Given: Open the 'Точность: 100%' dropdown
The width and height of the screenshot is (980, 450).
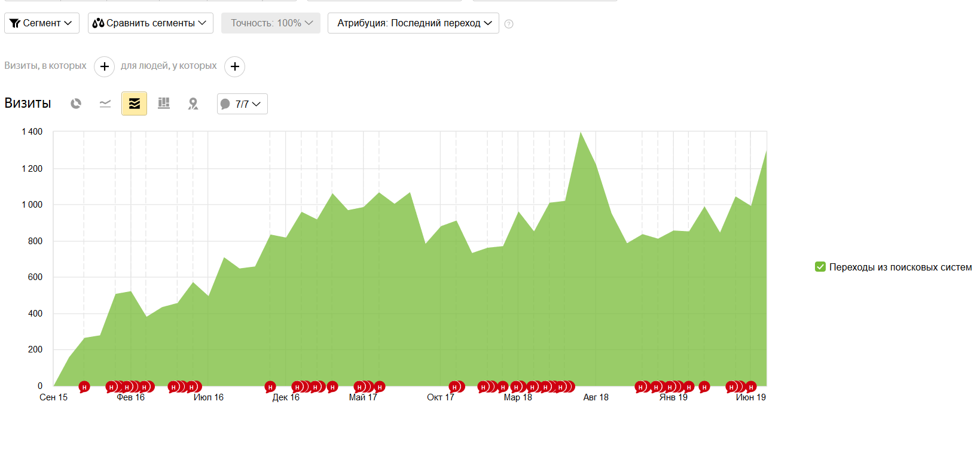Looking at the screenshot, I should (x=271, y=23).
